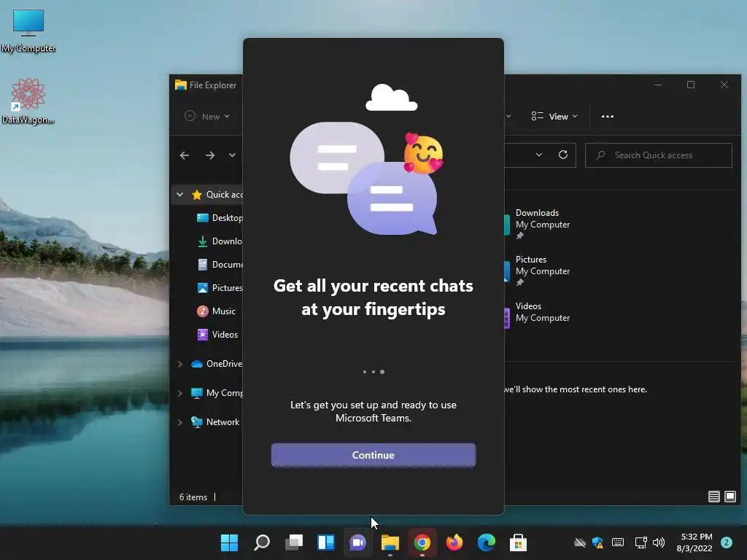Open the View dropdown in File Explorer
This screenshot has width=747, height=560.
(554, 116)
